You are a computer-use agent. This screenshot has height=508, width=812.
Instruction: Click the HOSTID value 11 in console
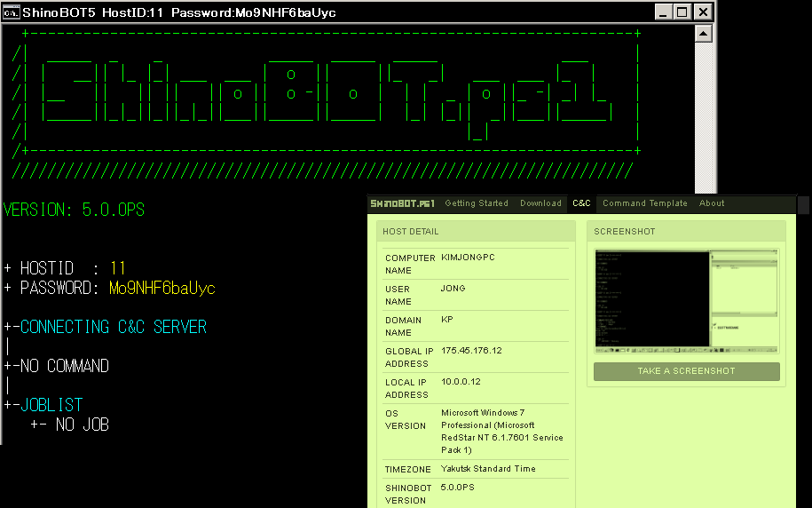coord(117,268)
